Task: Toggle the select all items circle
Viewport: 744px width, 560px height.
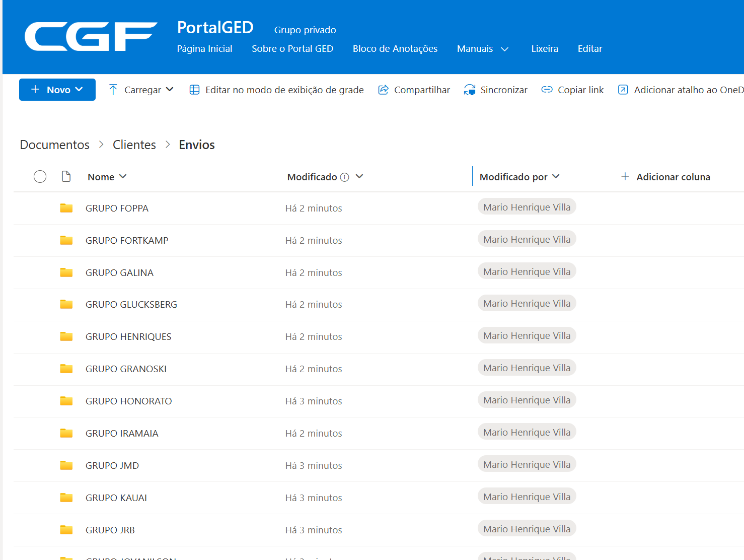Action: click(40, 177)
